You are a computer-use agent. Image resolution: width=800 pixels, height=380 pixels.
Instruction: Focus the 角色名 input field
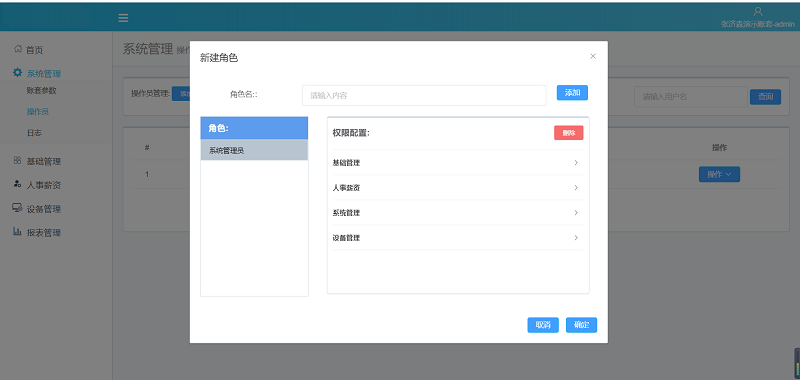click(x=424, y=95)
